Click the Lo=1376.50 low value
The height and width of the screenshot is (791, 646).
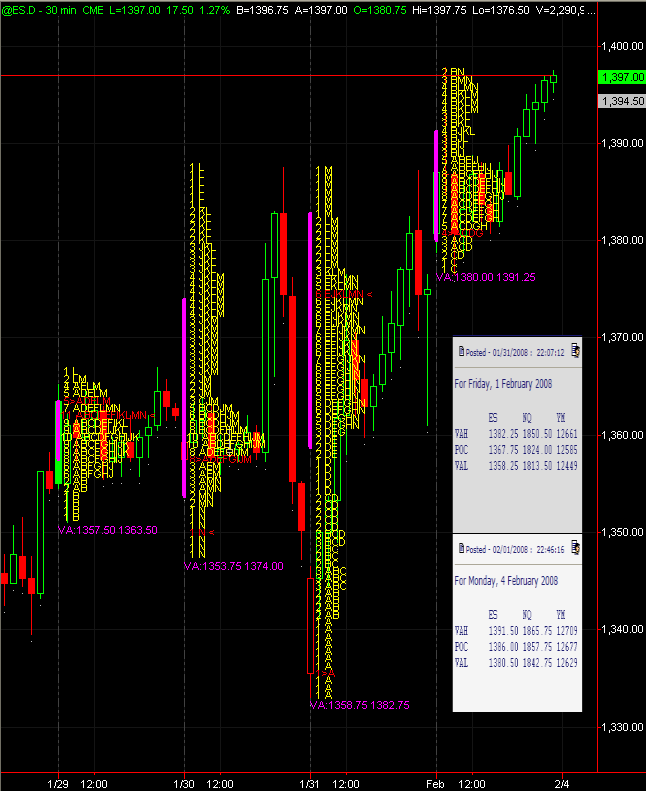tap(501, 10)
